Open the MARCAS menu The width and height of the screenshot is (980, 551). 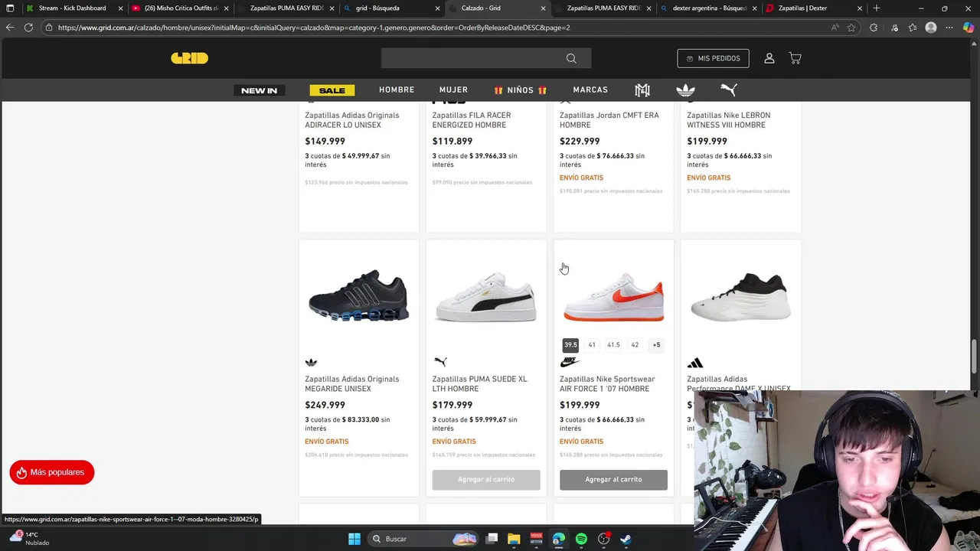pyautogui.click(x=590, y=90)
